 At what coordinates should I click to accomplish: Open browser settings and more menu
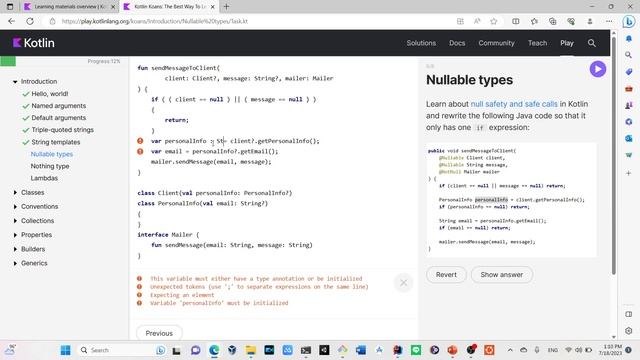coord(609,21)
